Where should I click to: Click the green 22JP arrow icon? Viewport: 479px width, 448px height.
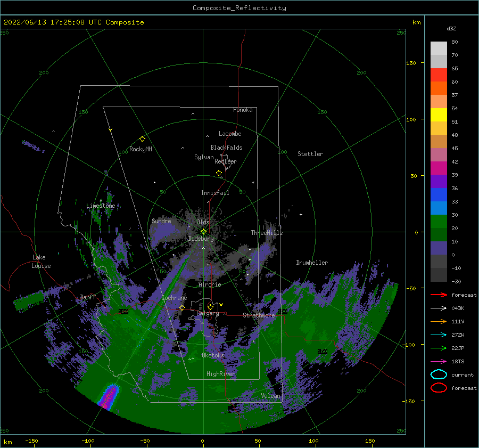[x=439, y=348]
